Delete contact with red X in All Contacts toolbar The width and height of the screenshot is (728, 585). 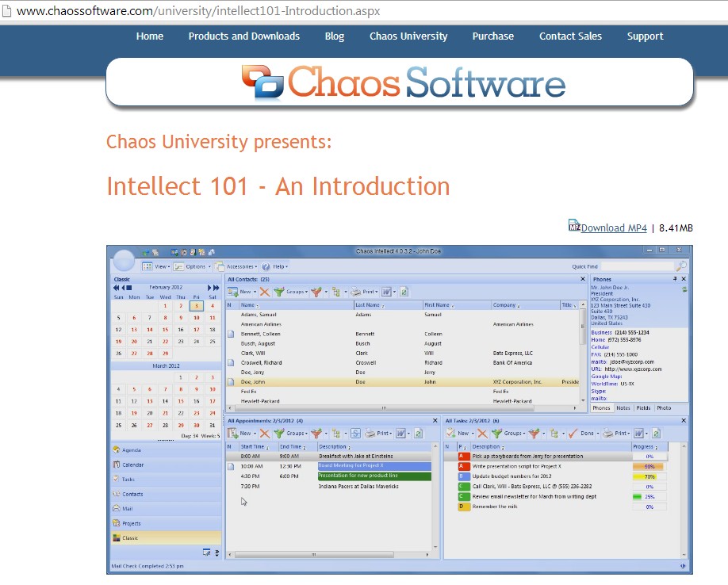pos(265,292)
